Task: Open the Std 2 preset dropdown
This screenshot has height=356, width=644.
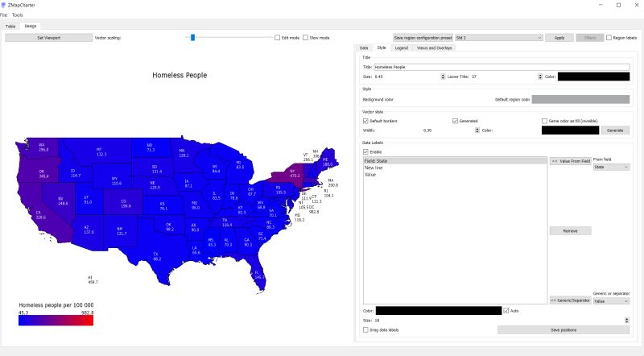Action: coord(498,38)
